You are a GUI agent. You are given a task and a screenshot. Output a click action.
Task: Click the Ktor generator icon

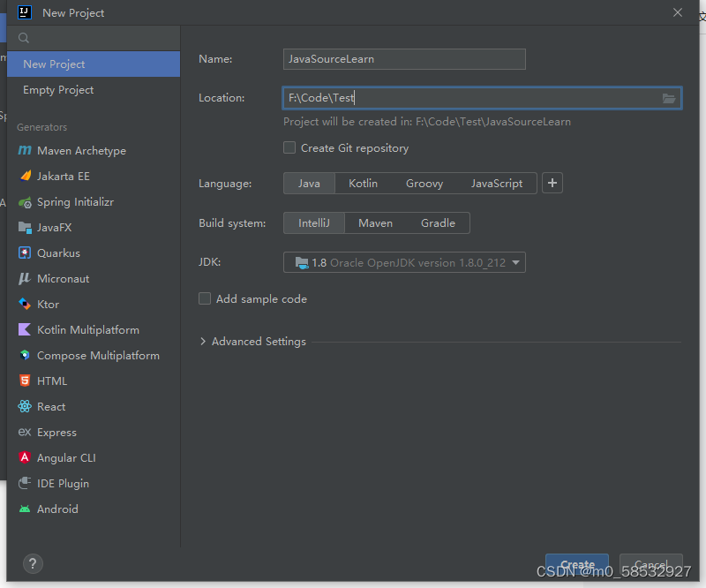pos(25,304)
